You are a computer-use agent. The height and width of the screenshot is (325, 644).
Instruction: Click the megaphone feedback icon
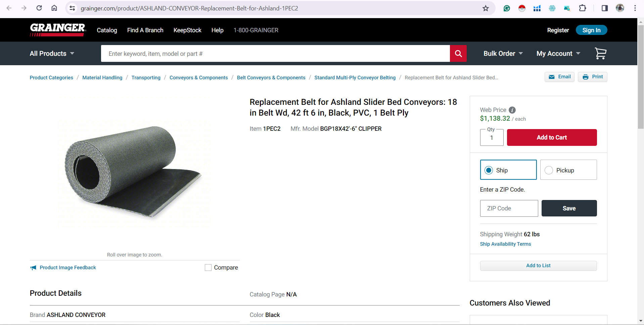coord(33,268)
